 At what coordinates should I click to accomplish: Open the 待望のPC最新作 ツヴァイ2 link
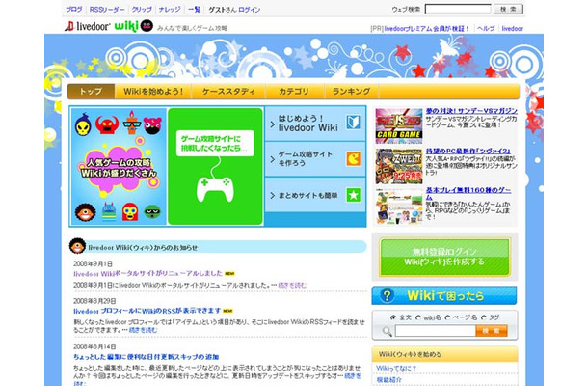point(468,151)
